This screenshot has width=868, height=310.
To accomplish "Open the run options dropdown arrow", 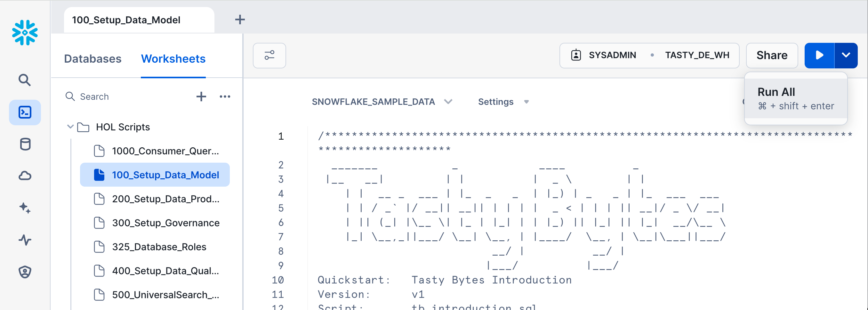I will coord(846,55).
